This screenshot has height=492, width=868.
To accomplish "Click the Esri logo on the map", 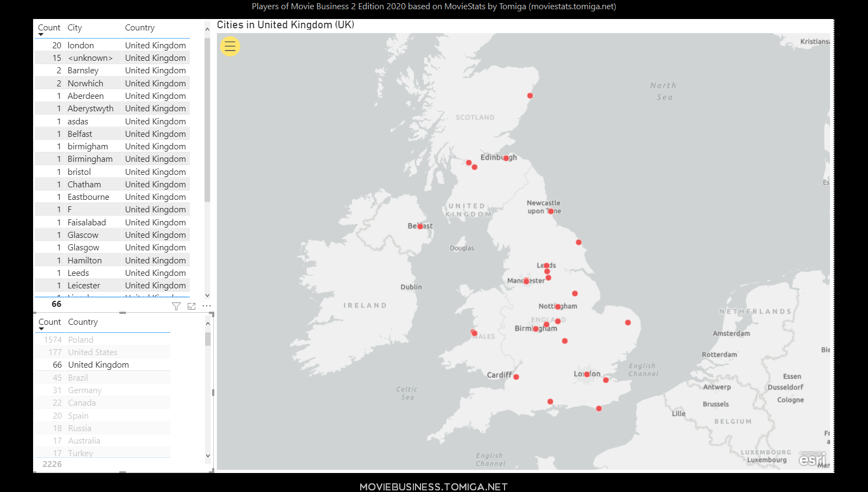I will point(812,459).
